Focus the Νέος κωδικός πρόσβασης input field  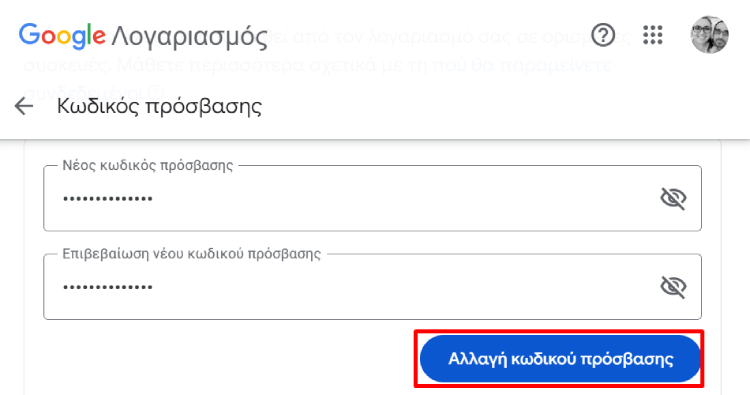click(x=373, y=198)
